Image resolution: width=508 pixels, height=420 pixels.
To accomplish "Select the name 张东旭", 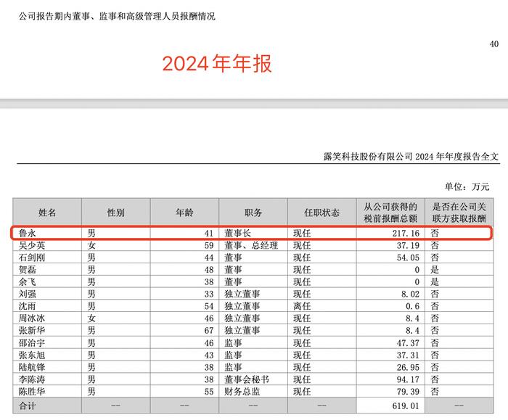I will tap(32, 355).
